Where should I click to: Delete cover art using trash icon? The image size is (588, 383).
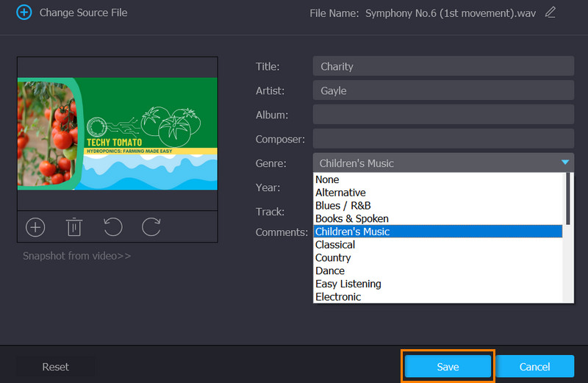click(74, 227)
